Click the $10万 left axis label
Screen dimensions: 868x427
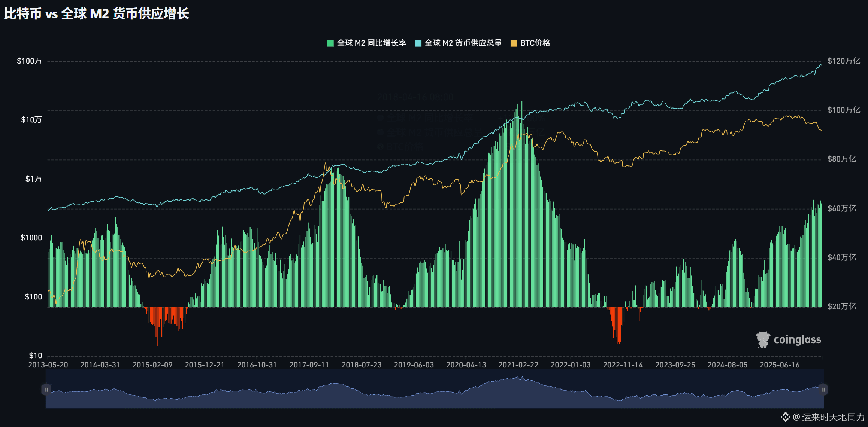pyautogui.click(x=31, y=120)
